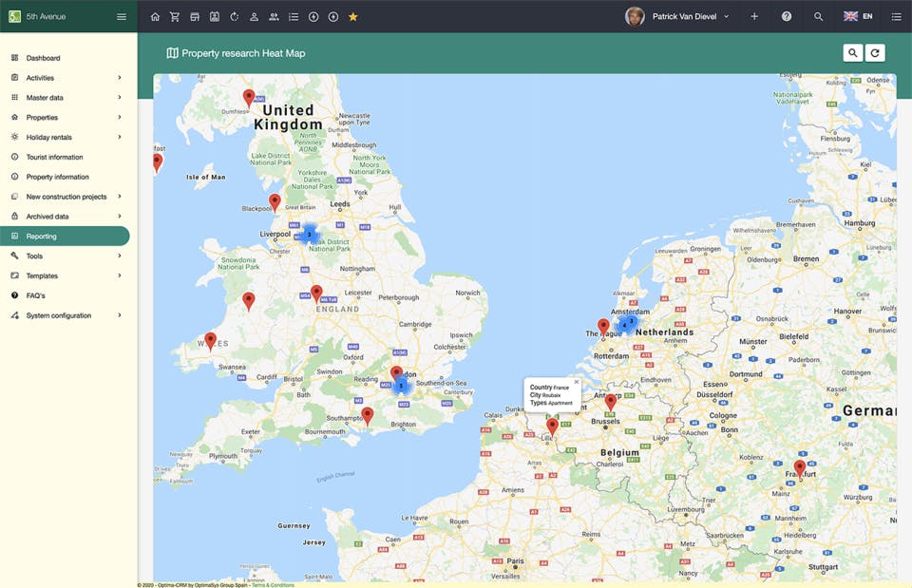Expand the Holiday rentals chevron
The image size is (912, 588).
[x=120, y=137]
